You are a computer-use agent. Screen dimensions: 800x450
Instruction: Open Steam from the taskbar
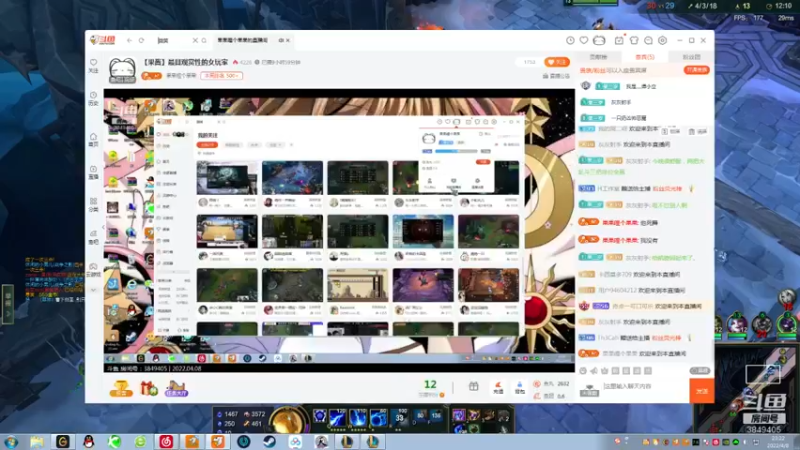point(269,441)
